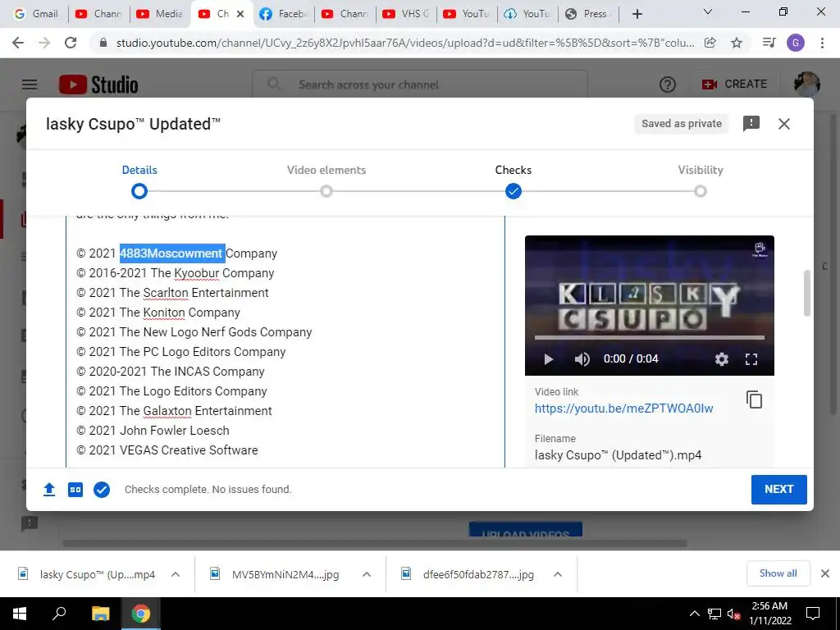Image resolution: width=840 pixels, height=630 pixels.
Task: Switch to the Facebook tab
Action: click(x=283, y=14)
